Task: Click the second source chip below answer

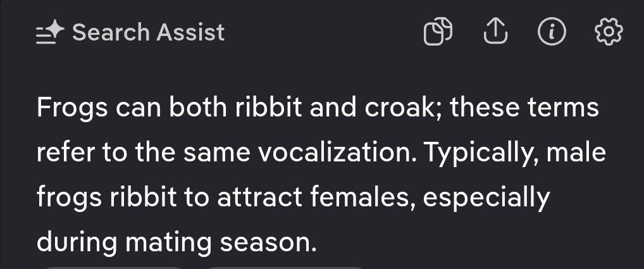Action: pos(285,267)
